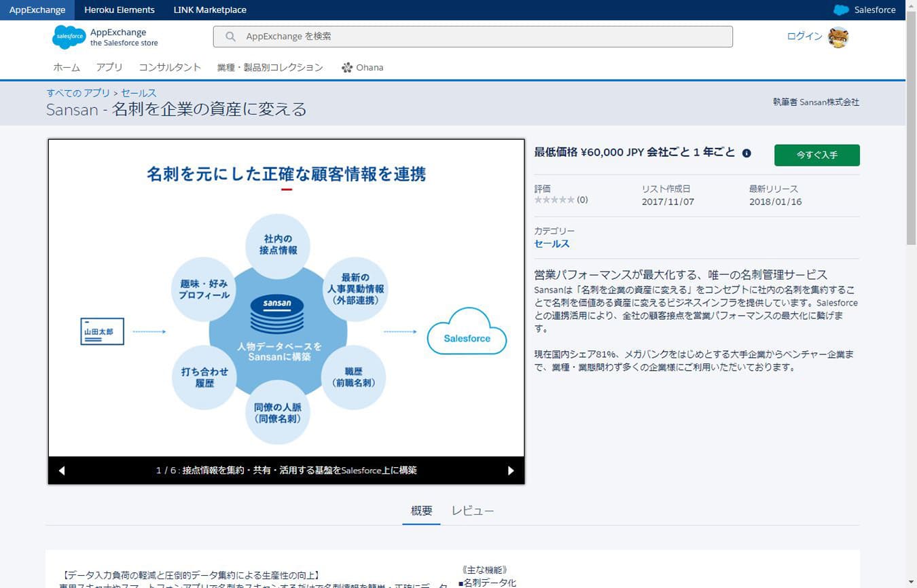Open the コンサルタント menu
This screenshot has width=917, height=588.
click(x=170, y=67)
